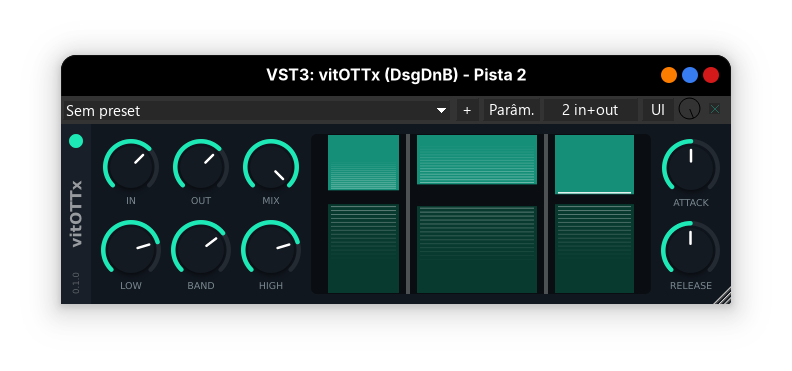Click the orange window button
The width and height of the screenshot is (792, 371).
tap(669, 75)
